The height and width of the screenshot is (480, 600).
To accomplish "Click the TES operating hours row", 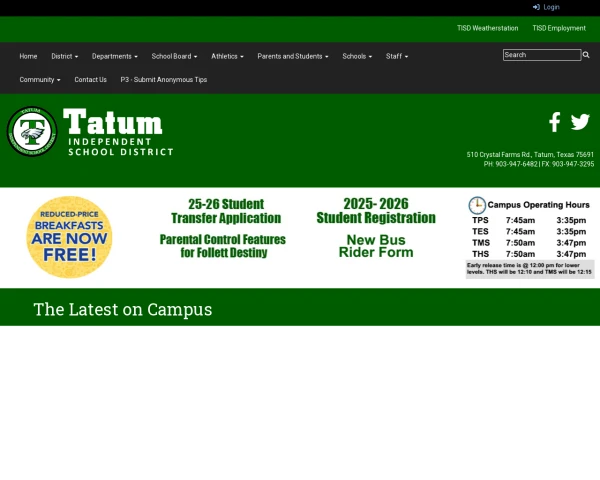I will pos(529,232).
